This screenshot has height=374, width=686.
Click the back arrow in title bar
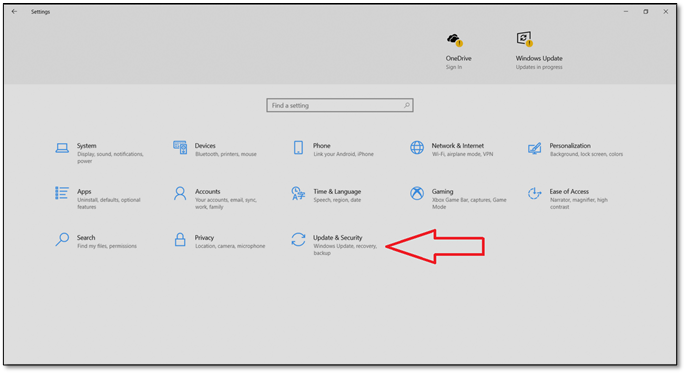pyautogui.click(x=14, y=12)
